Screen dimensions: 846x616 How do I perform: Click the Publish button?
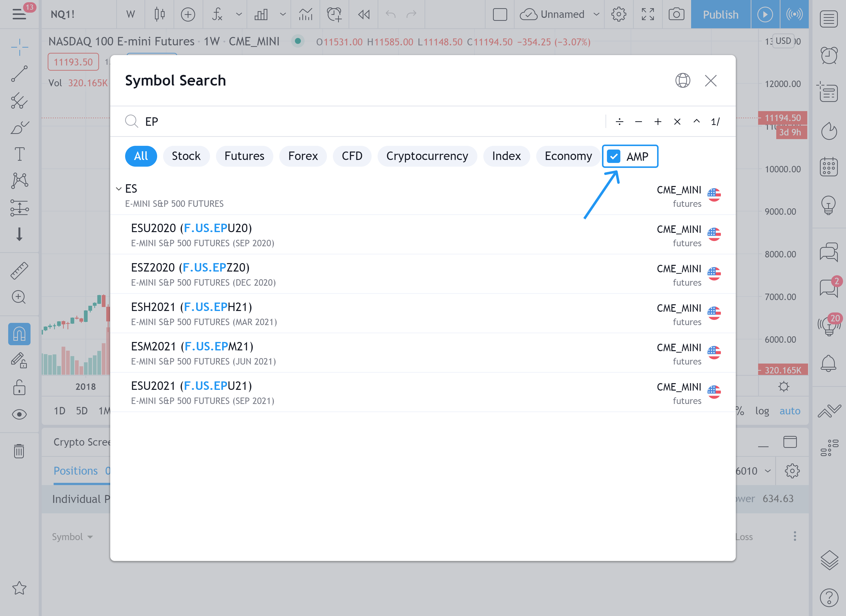pos(720,15)
